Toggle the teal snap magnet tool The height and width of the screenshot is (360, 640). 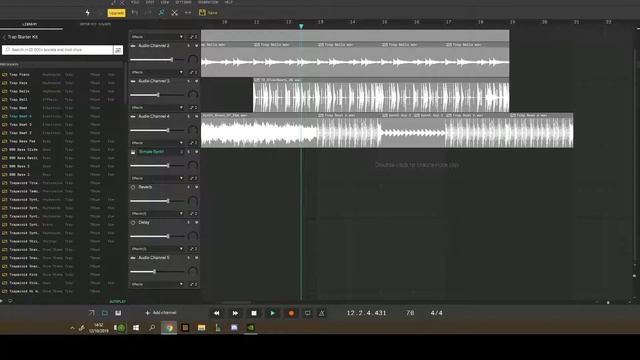(162, 13)
